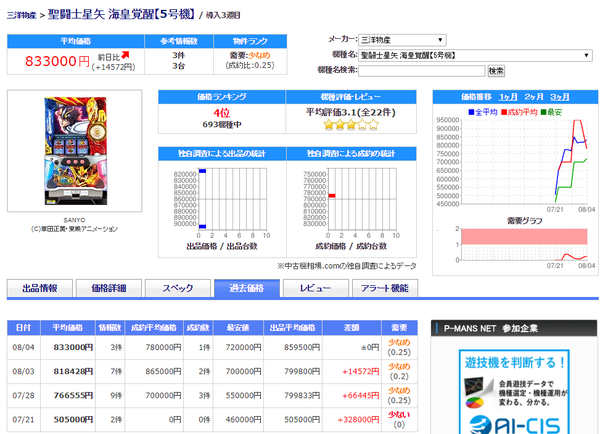The width and height of the screenshot is (600, 434).
Task: Click the 日付 column header
Action: point(24,328)
